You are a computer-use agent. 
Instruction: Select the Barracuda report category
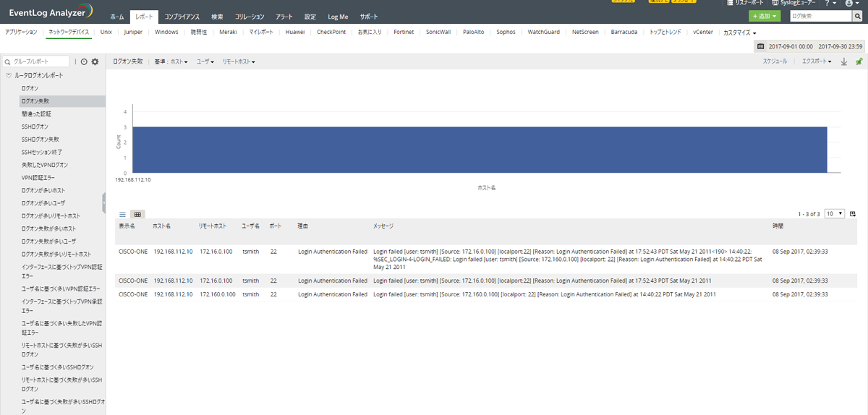[624, 33]
